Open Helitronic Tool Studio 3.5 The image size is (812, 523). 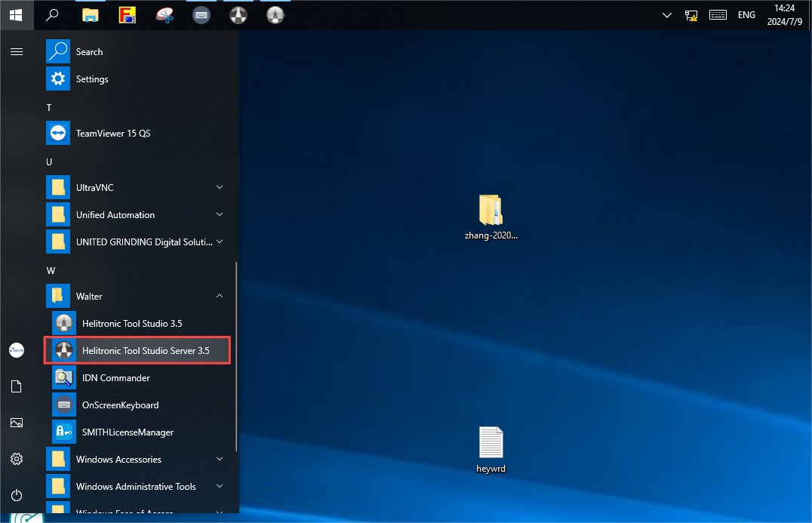(x=137, y=324)
